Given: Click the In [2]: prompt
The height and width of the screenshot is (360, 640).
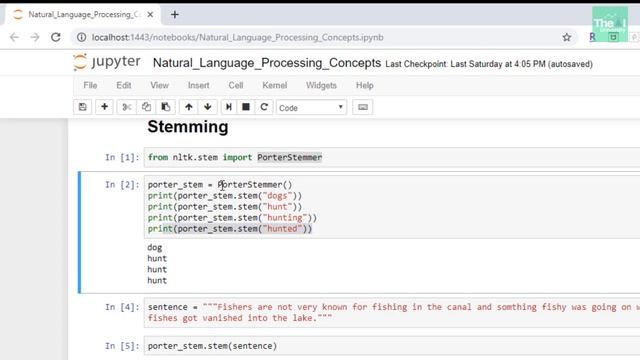Looking at the screenshot, I should pos(122,185).
